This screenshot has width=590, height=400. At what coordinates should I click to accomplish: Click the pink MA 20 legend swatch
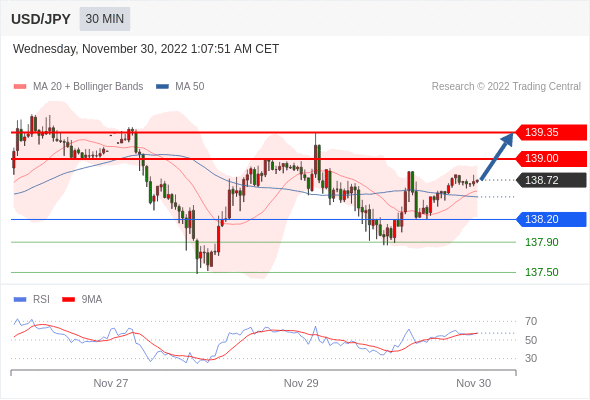20,87
